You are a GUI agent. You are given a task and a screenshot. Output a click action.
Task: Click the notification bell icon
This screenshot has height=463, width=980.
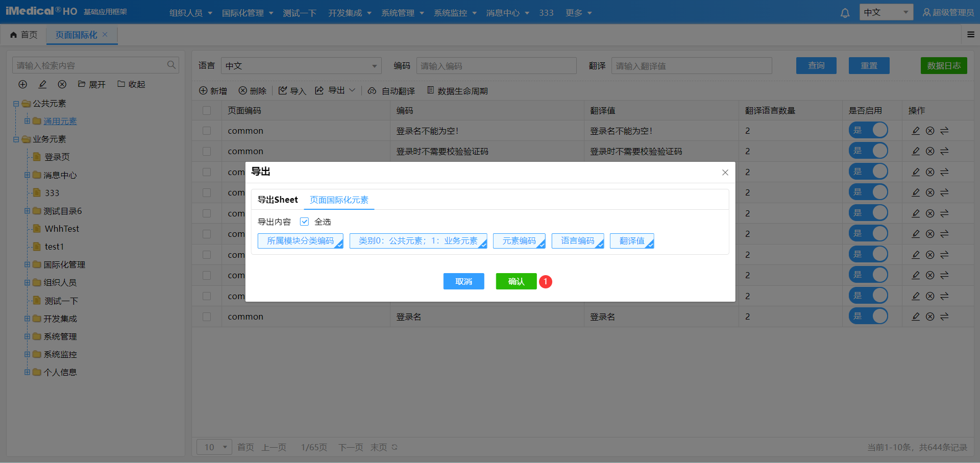(845, 13)
